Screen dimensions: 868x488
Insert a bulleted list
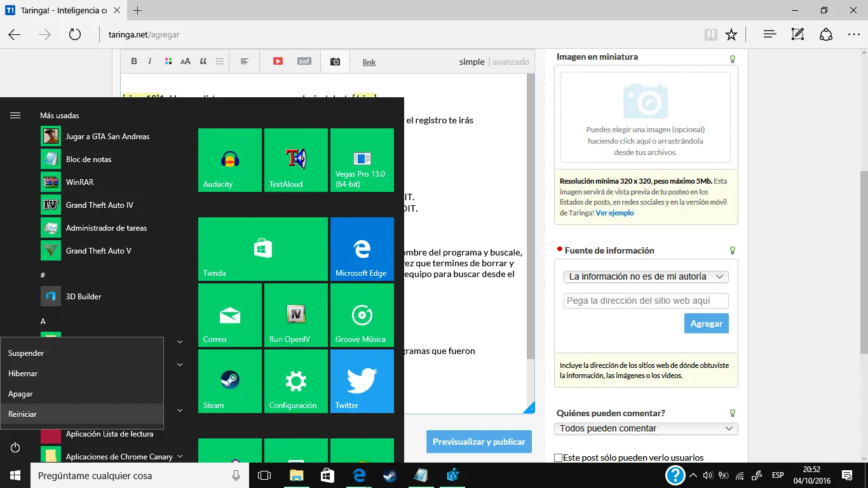click(220, 62)
